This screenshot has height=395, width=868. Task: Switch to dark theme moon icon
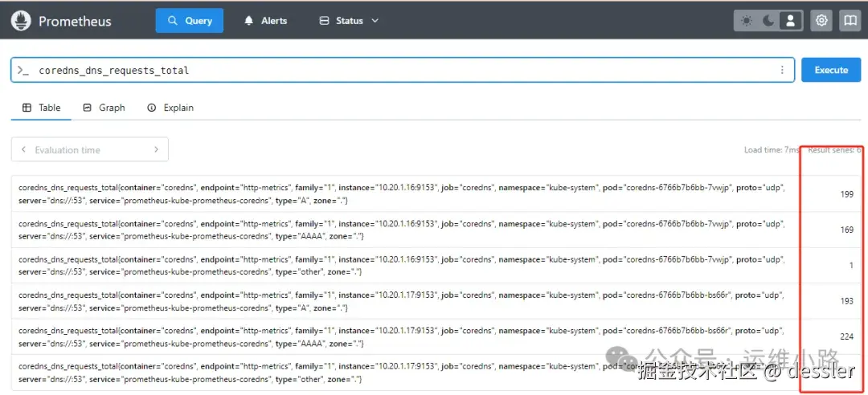(768, 21)
